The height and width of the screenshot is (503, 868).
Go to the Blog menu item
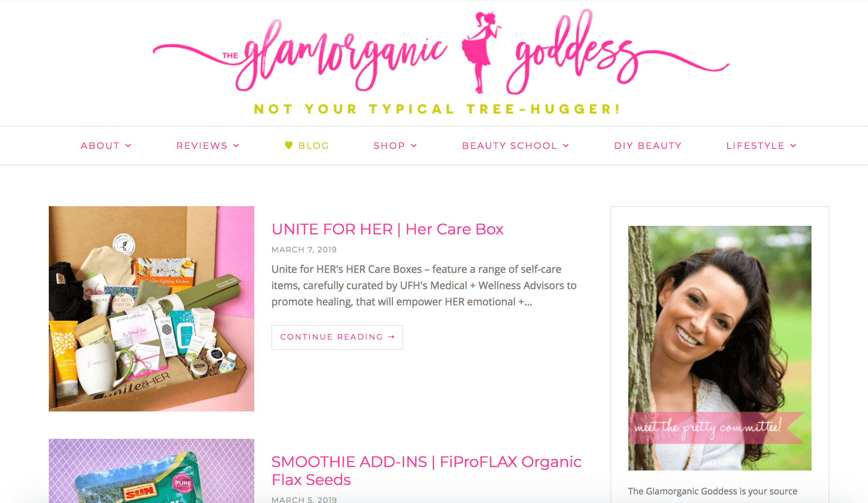click(x=314, y=146)
